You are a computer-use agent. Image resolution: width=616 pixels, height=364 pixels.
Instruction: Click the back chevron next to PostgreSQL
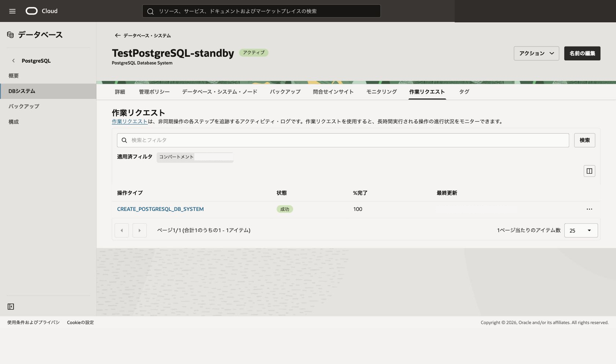(14, 61)
